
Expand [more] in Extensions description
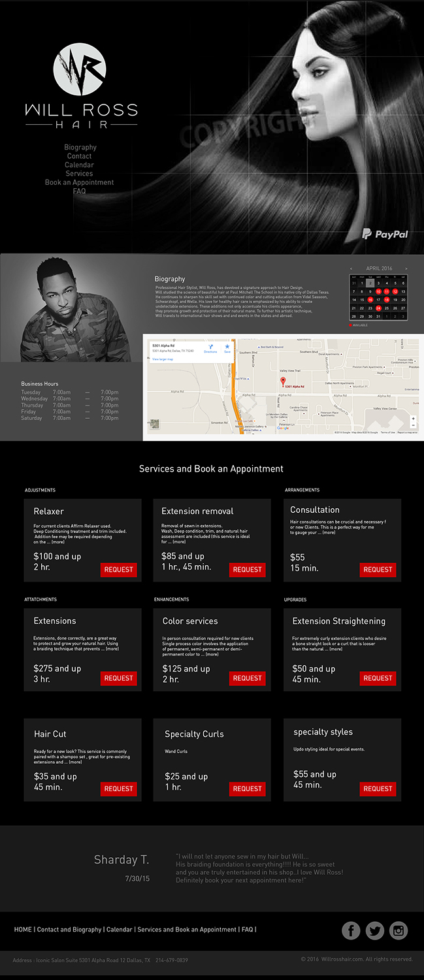112,649
